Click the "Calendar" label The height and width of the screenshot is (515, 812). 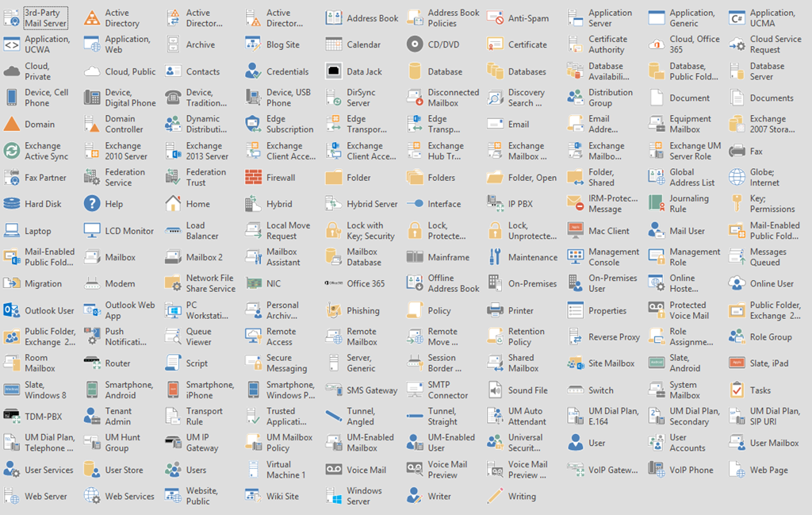pos(363,44)
